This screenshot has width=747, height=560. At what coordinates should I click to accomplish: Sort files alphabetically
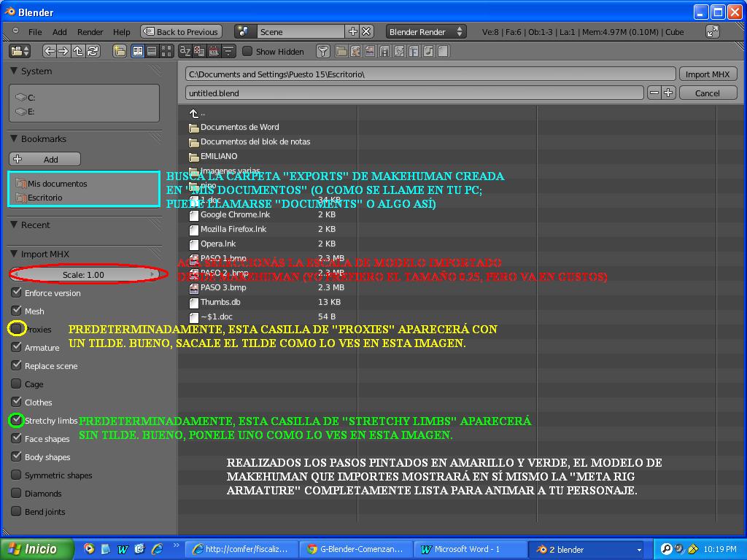(x=185, y=51)
